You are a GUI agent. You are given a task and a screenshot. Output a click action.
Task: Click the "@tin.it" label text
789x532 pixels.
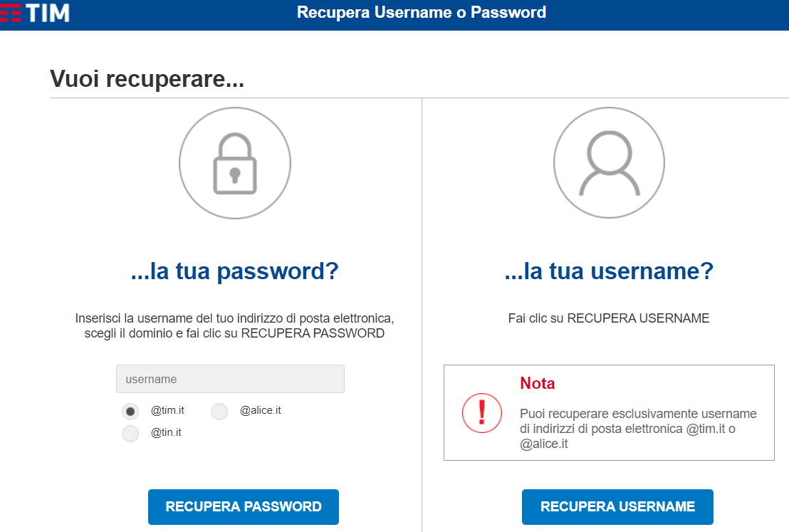[166, 432]
